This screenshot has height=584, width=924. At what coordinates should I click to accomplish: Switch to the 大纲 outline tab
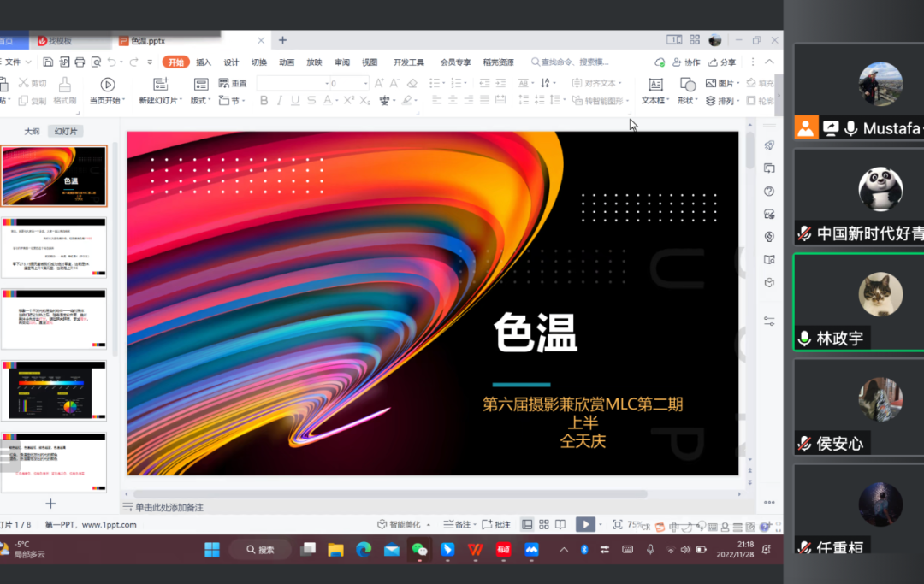pyautogui.click(x=32, y=132)
